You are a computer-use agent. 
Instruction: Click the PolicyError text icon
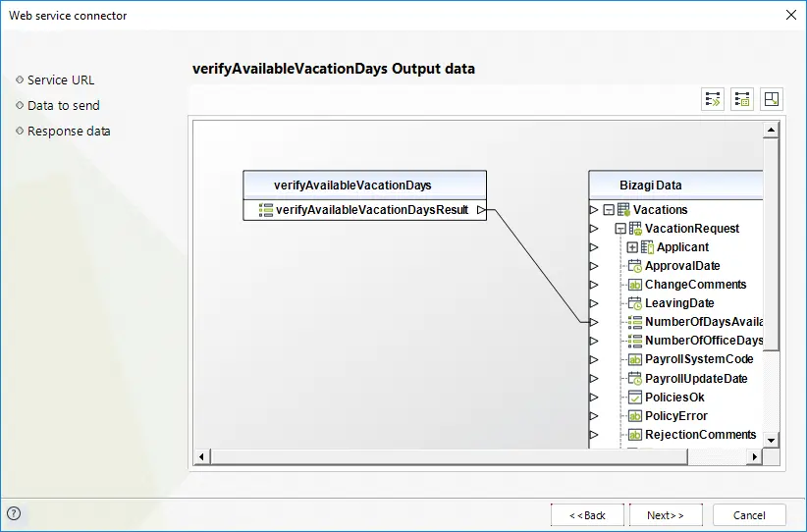[635, 416]
